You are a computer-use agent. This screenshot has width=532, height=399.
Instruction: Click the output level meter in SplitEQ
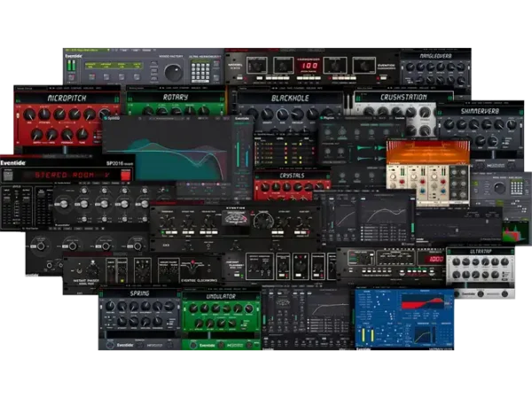242,152
